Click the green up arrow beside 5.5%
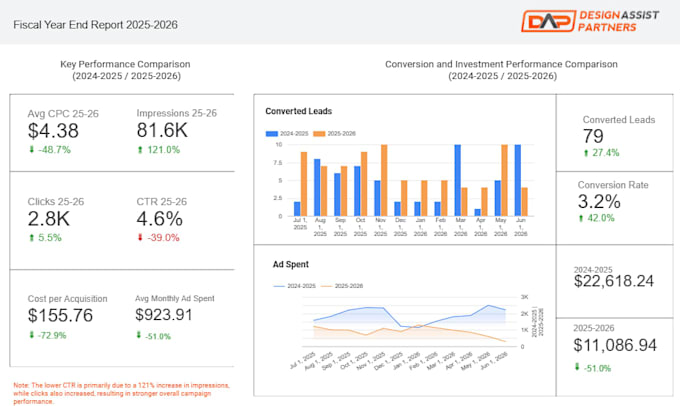The height and width of the screenshot is (406, 680). click(x=31, y=238)
